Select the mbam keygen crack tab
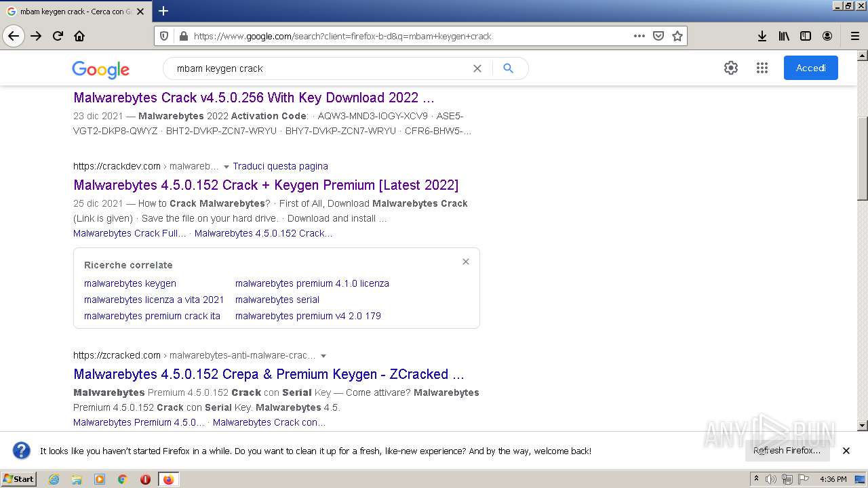The height and width of the screenshot is (488, 868). pos(76,12)
